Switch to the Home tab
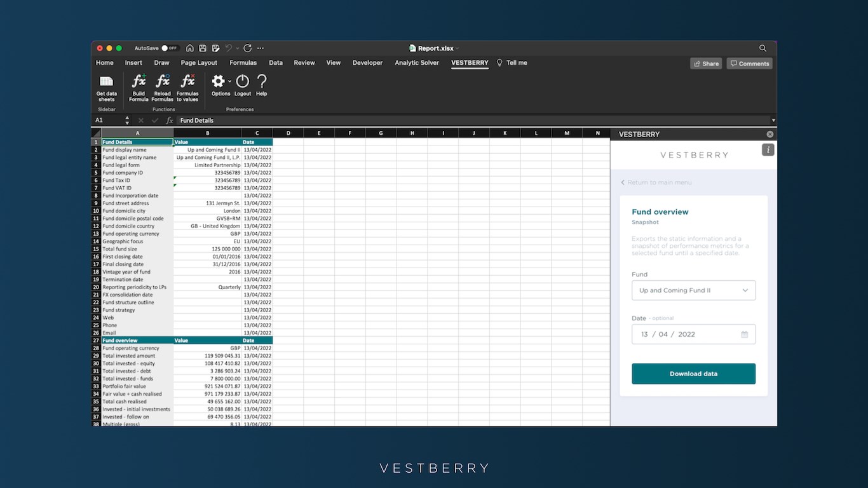The height and width of the screenshot is (488, 868). (x=105, y=63)
